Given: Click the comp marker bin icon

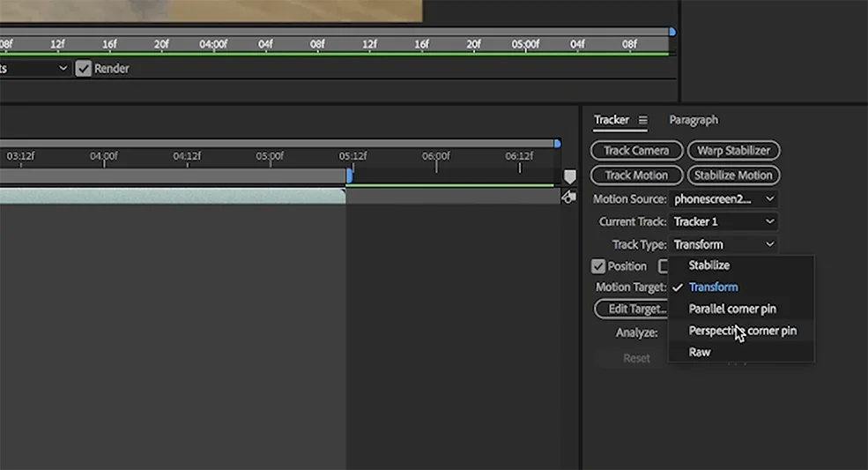Looking at the screenshot, I should point(569,177).
